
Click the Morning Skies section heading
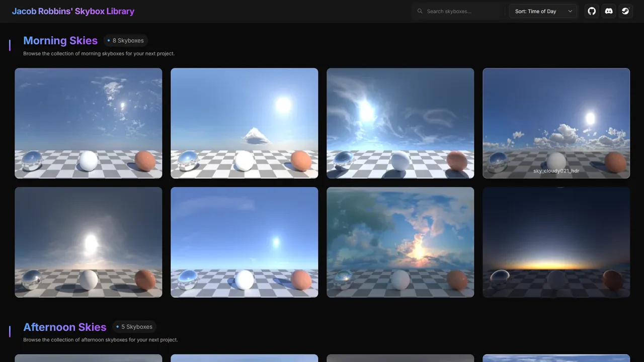point(60,41)
